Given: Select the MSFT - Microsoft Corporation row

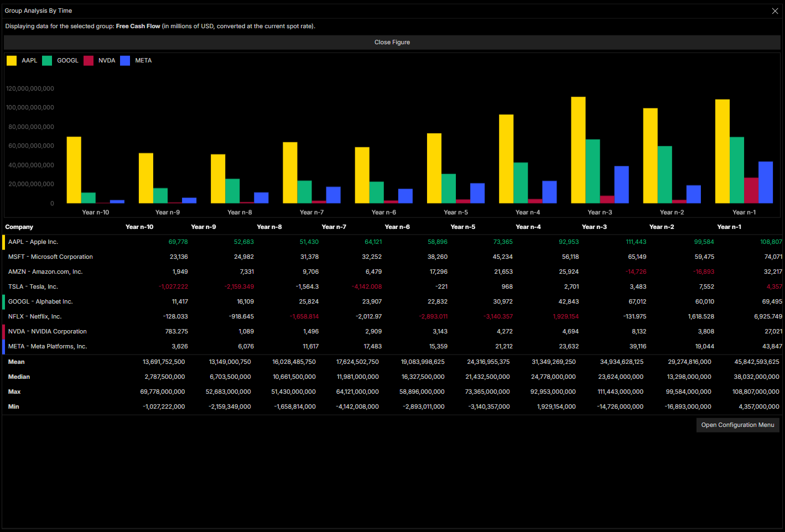Looking at the screenshot, I should point(392,257).
